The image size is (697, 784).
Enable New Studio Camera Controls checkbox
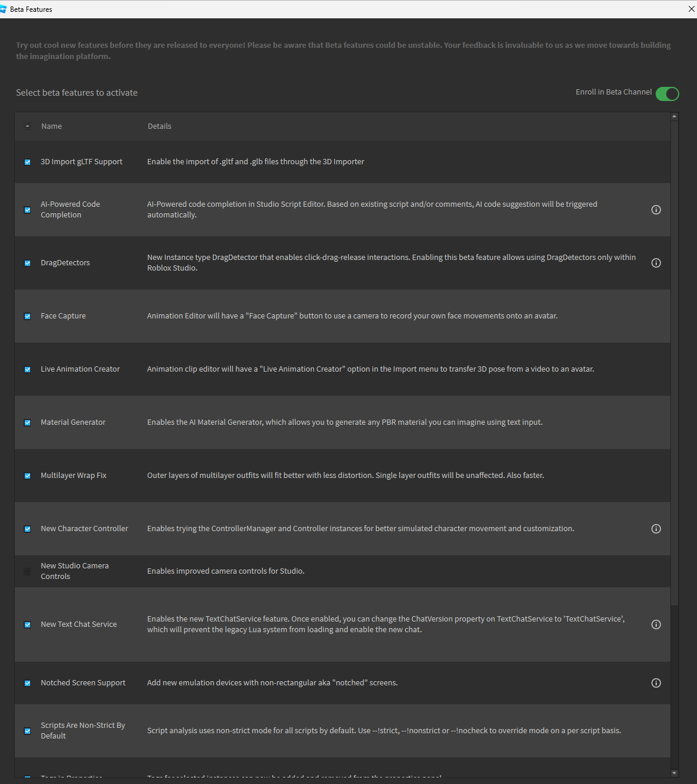tap(27, 571)
